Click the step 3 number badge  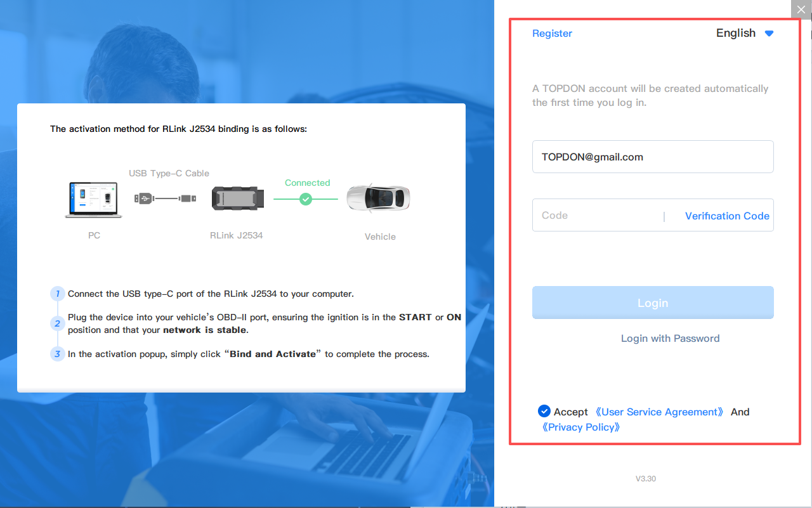pos(57,354)
